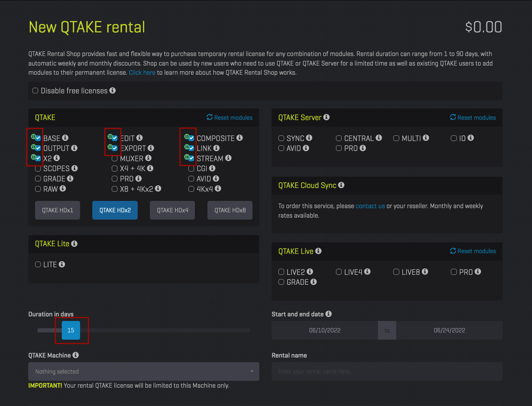Open info icon by QTAKE Server heading
This screenshot has height=406, width=532.
pos(326,117)
